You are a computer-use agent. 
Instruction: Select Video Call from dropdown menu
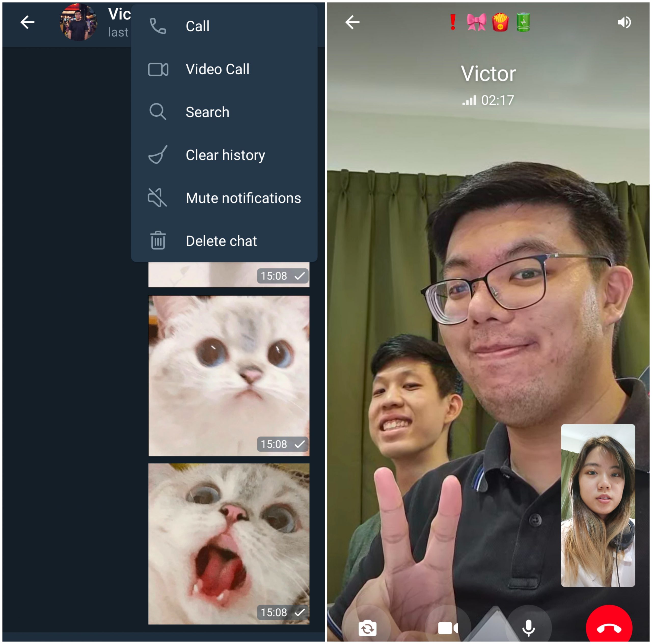218,69
